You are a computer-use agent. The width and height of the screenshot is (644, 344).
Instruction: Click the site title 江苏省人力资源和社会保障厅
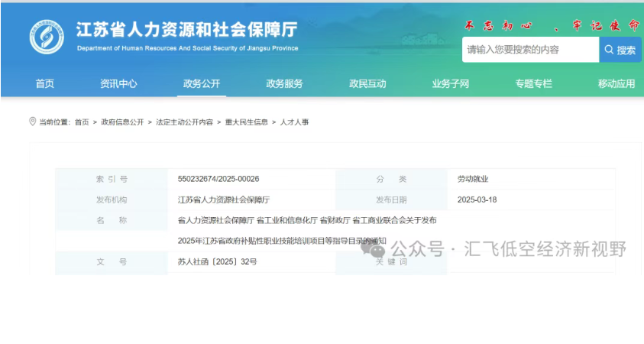coord(186,30)
